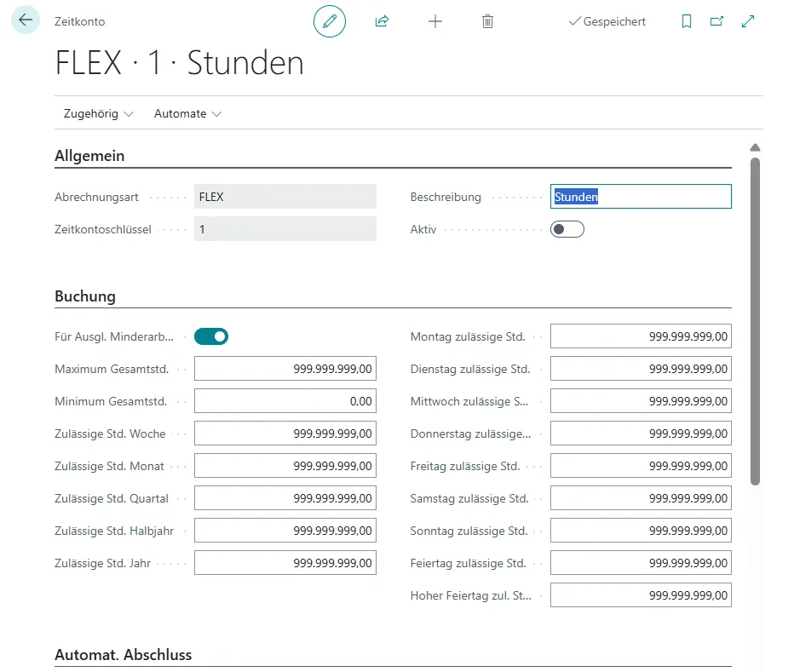The image size is (794, 672).
Task: Click the expand to fullscreen arrows icon
Action: pyautogui.click(x=748, y=21)
